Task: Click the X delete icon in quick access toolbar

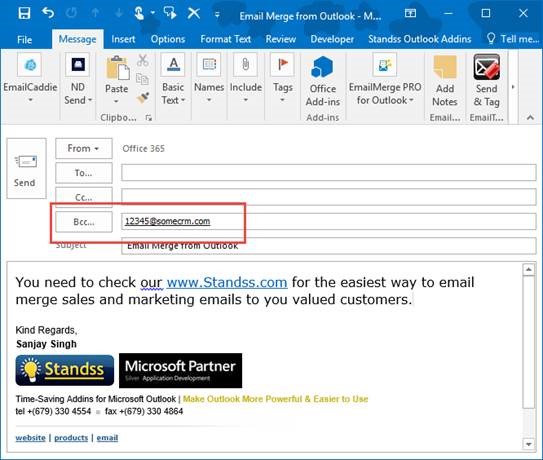Action: tap(194, 13)
